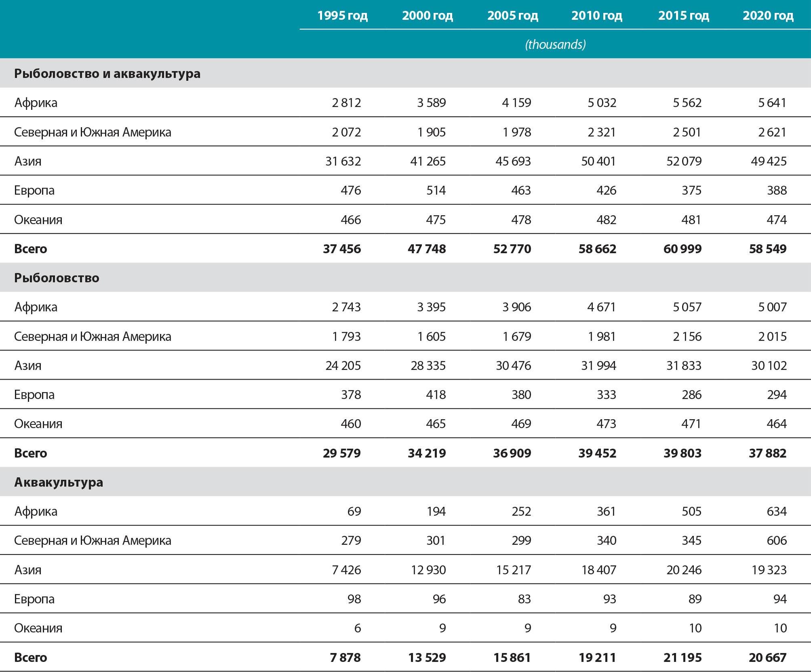Click the total 60 999
Screen dimensions: 811x672
(x=683, y=249)
